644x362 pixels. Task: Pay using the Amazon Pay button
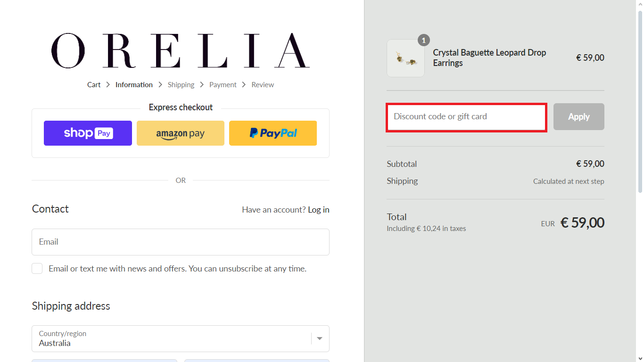pyautogui.click(x=181, y=133)
